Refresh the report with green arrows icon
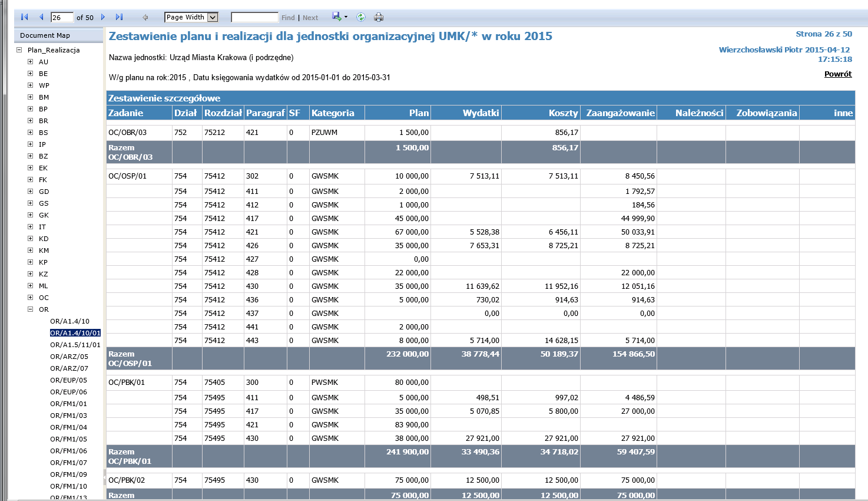Viewport: 868px width, 501px height. coord(361,17)
